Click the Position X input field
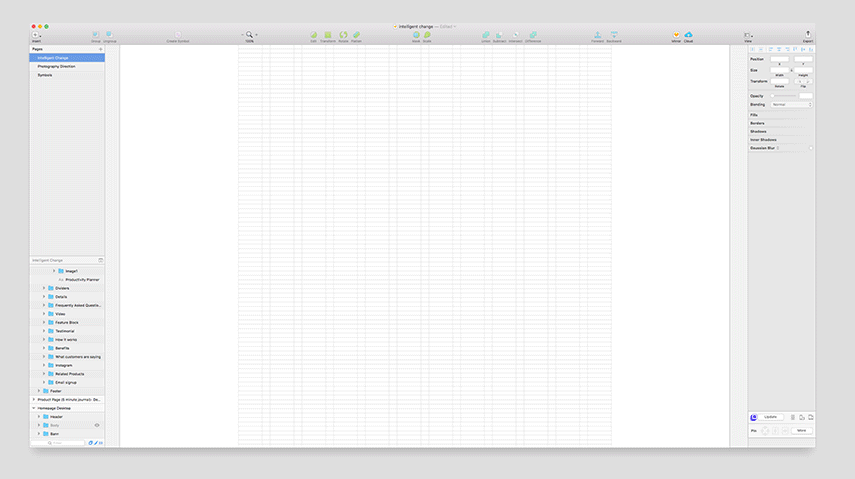The height and width of the screenshot is (479, 855). point(779,59)
